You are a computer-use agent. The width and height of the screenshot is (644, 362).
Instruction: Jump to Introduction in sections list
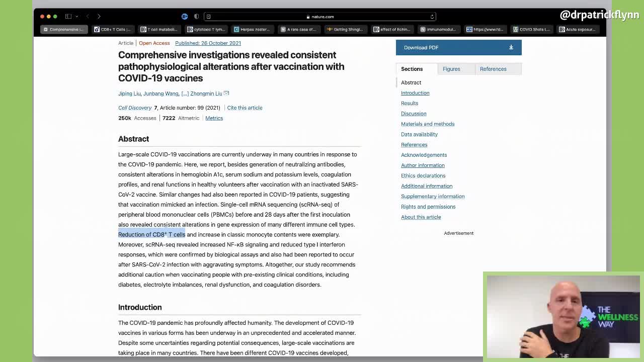415,93
